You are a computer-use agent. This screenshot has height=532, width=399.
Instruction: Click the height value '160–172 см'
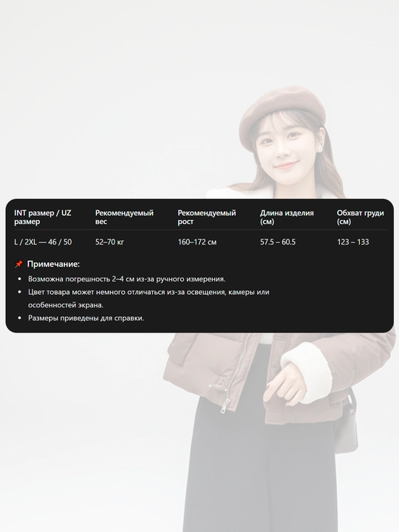[x=197, y=242]
